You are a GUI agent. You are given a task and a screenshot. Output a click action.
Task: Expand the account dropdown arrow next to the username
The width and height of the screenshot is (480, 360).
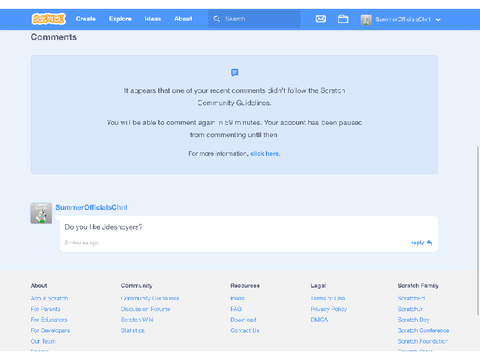438,20
